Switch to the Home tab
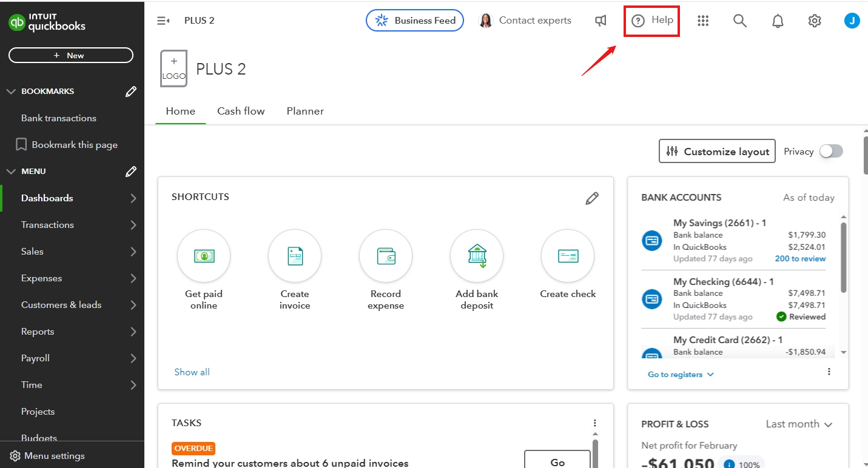Viewport: 868px width, 468px height. point(181,112)
